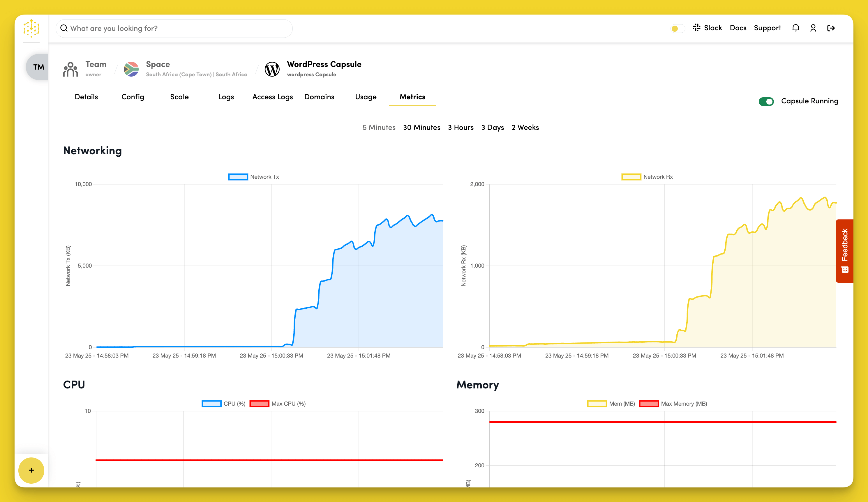Select the WordPress capsule icon
The width and height of the screenshot is (868, 502).
[272, 68]
